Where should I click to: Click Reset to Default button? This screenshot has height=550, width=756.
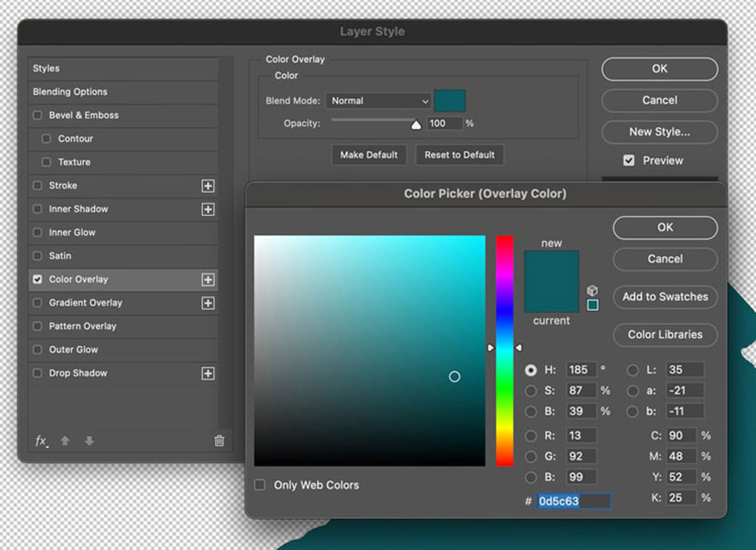(460, 155)
